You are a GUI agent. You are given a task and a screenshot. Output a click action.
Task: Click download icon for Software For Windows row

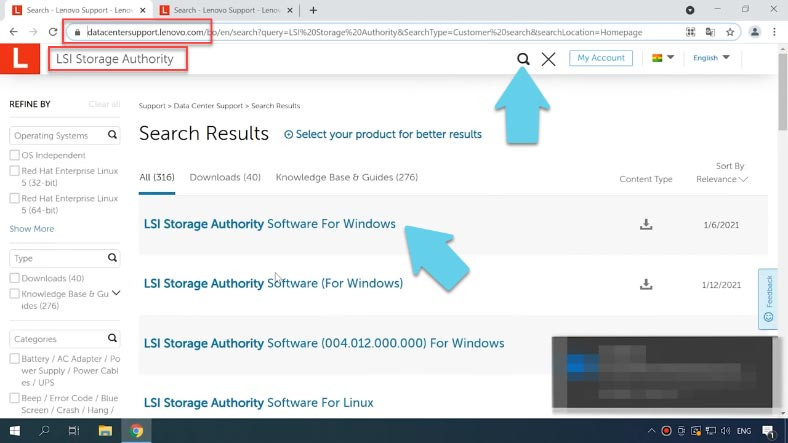646,224
